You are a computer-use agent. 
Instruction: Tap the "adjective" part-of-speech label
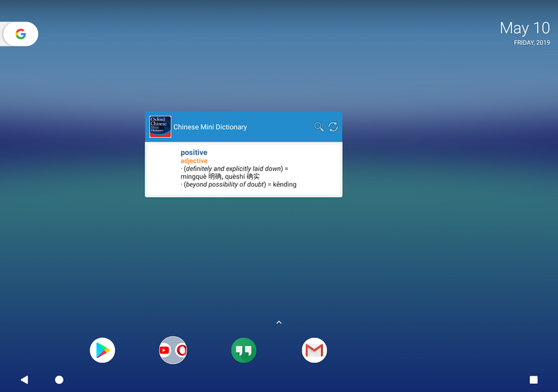tap(194, 161)
